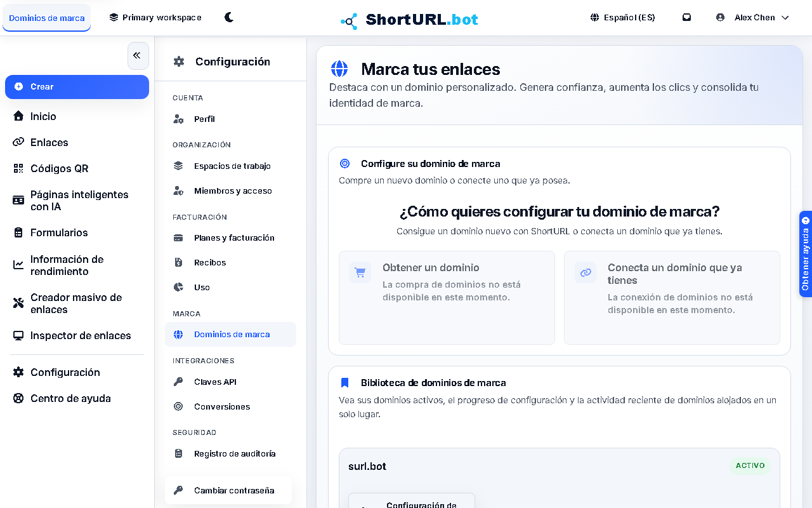This screenshot has width=812, height=508.
Task: Open Inspector de enlaces
Action: pos(77,335)
